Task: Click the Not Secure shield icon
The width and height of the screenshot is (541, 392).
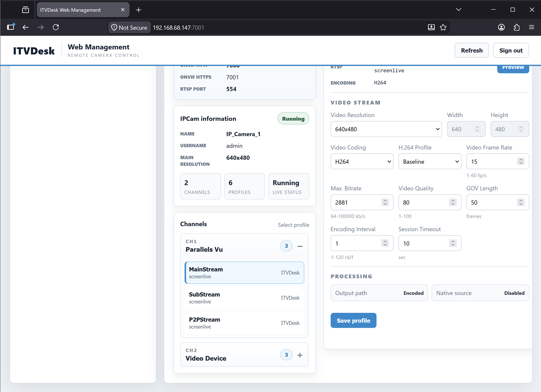Action: tap(114, 27)
